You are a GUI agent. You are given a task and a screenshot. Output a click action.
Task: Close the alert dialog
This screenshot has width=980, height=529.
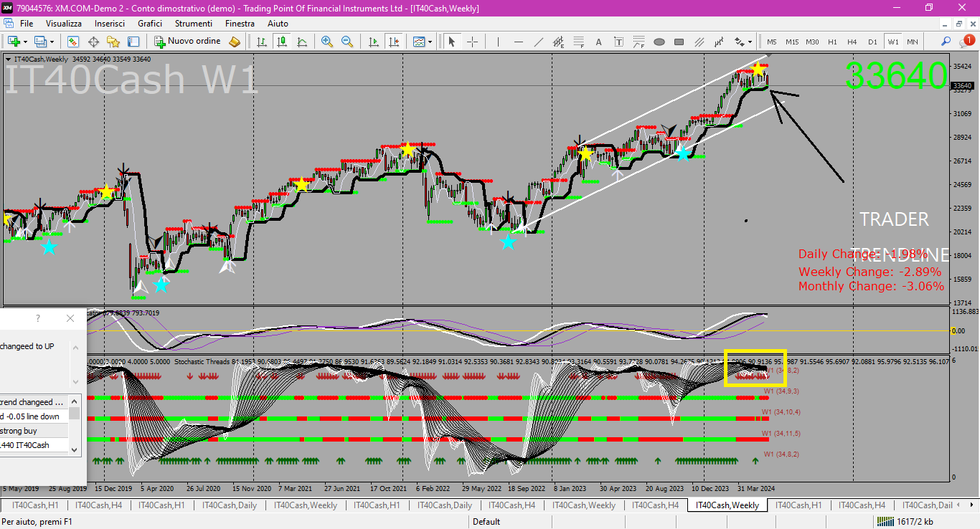pos(70,318)
